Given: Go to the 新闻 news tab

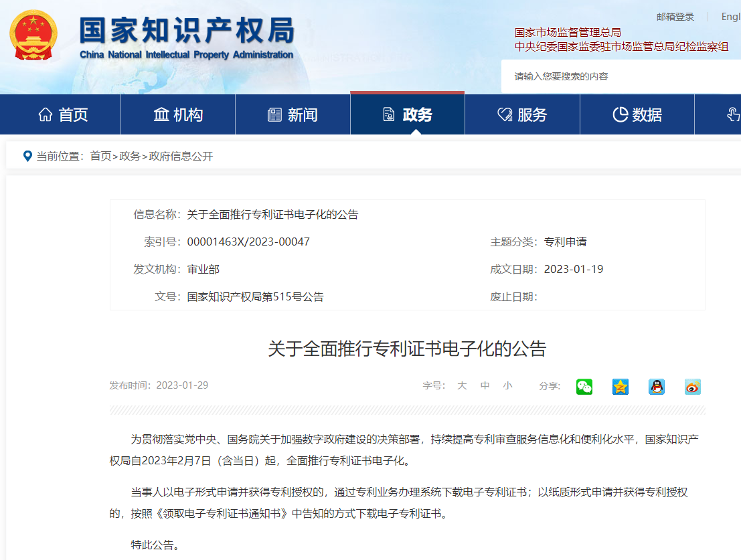Looking at the screenshot, I should (293, 114).
